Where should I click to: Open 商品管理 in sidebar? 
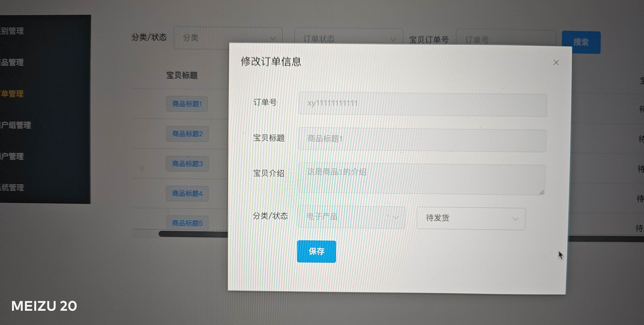tap(12, 62)
